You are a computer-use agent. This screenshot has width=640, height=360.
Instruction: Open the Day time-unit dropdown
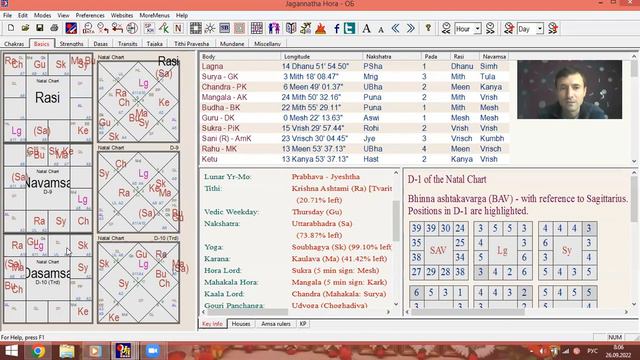tap(540, 29)
